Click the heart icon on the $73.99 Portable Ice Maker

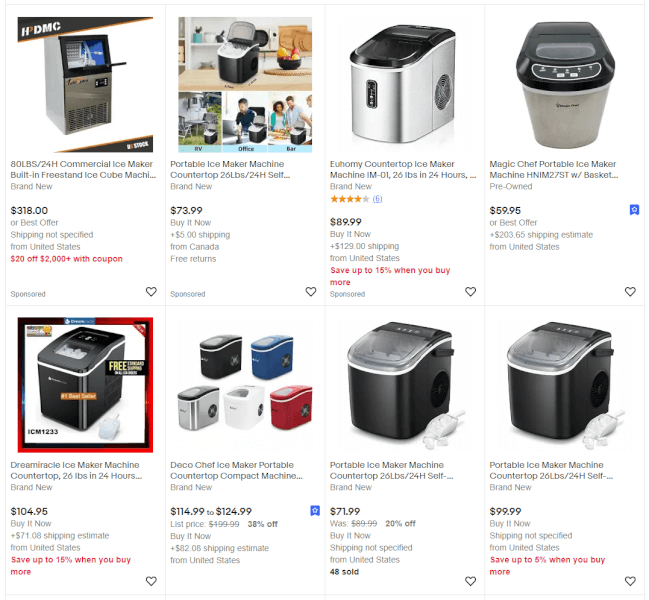pyautogui.click(x=311, y=292)
